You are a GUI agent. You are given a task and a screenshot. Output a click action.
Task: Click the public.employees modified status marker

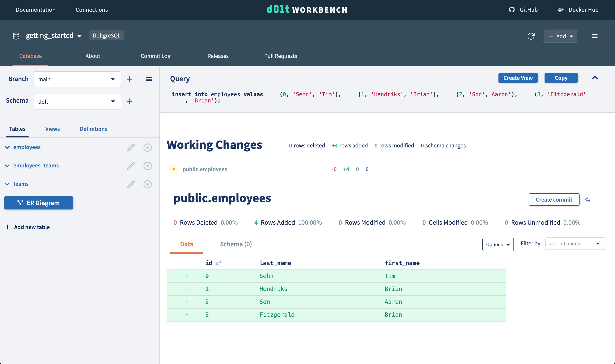pos(174,169)
